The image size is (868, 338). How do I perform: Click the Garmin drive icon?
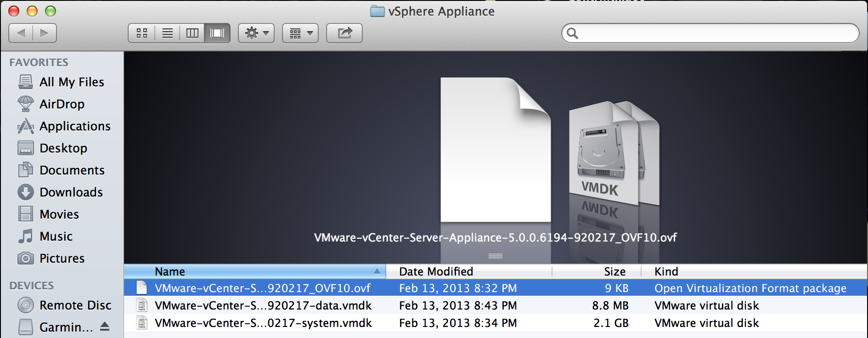(26, 327)
